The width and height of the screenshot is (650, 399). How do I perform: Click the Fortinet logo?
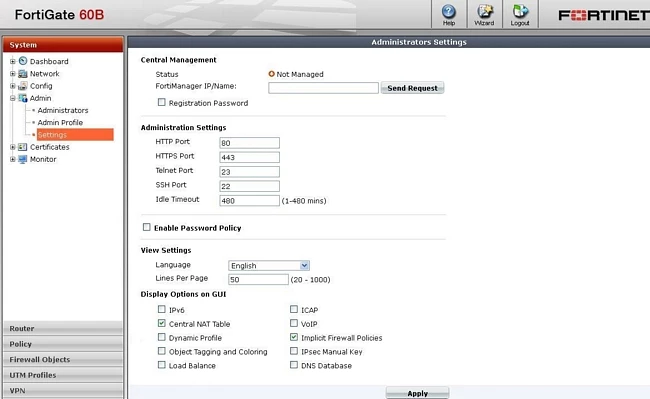pyautogui.click(x=604, y=16)
